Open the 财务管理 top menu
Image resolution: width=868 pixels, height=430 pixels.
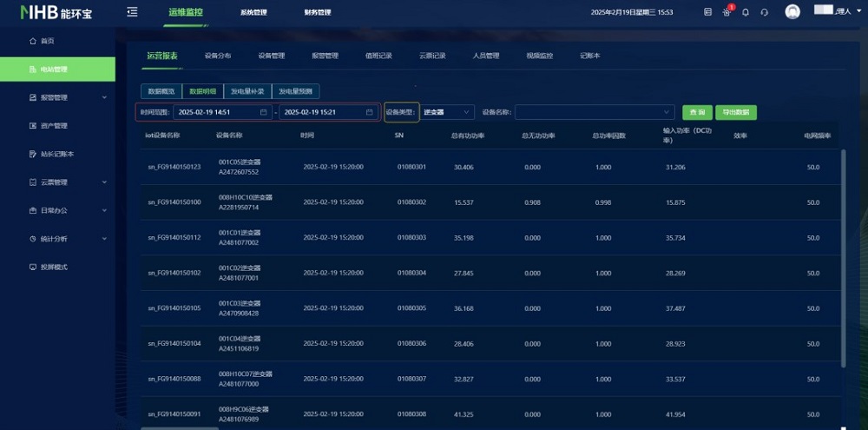[317, 12]
